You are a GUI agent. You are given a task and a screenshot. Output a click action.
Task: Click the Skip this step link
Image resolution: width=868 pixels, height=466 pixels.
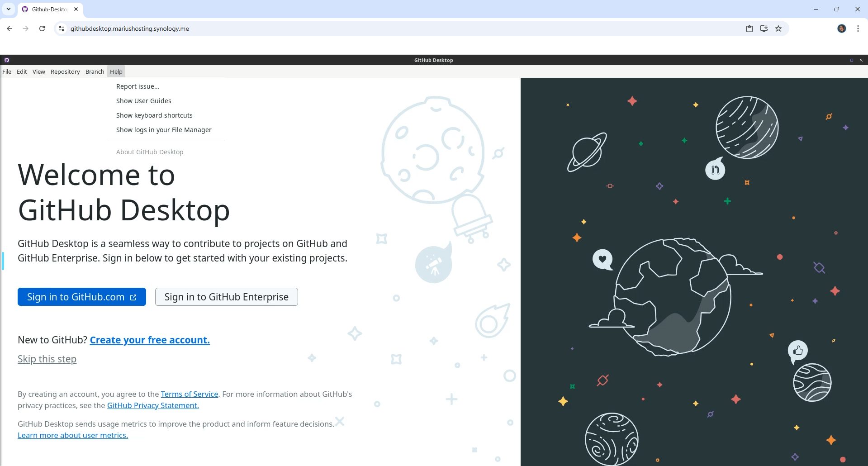47,359
